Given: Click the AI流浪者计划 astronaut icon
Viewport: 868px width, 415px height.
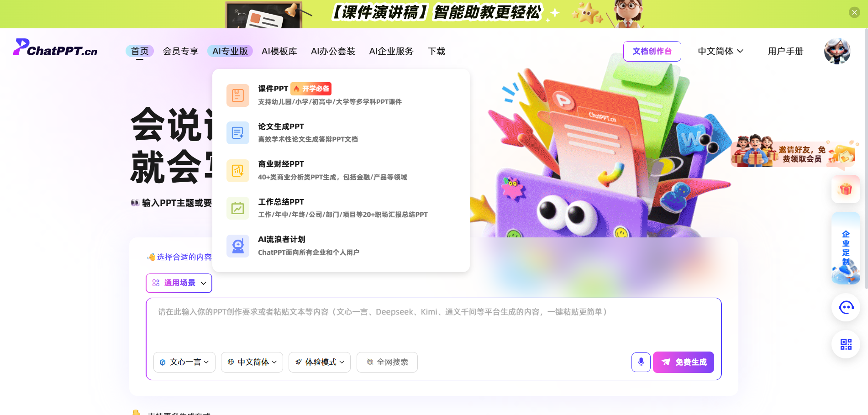Looking at the screenshot, I should pyautogui.click(x=237, y=246).
